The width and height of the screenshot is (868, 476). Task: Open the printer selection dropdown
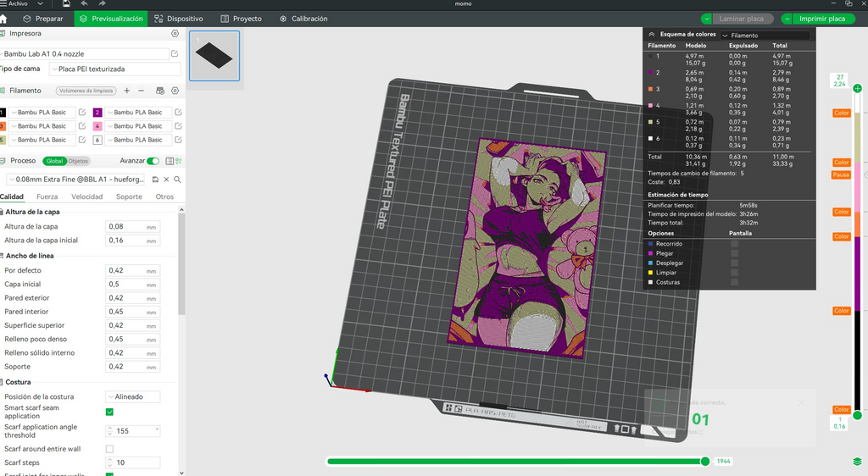tap(85, 53)
